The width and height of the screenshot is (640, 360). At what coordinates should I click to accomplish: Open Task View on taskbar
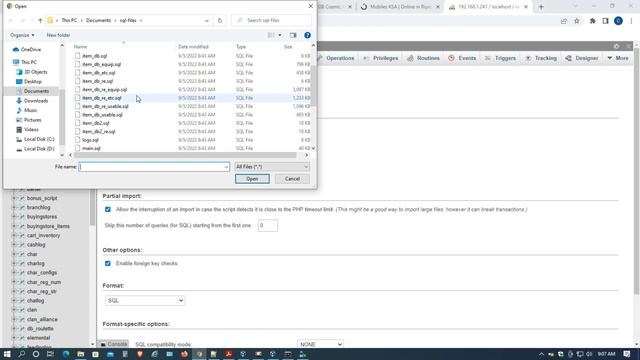[50, 354]
